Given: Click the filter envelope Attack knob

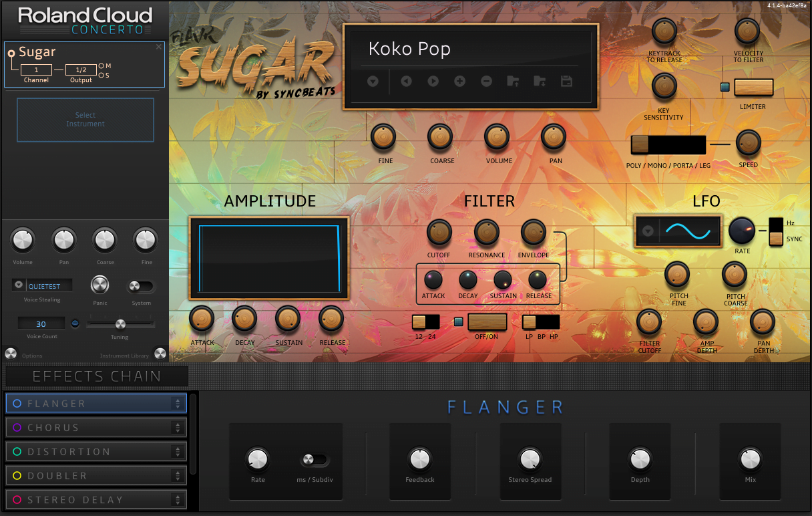Looking at the screenshot, I should click(433, 279).
